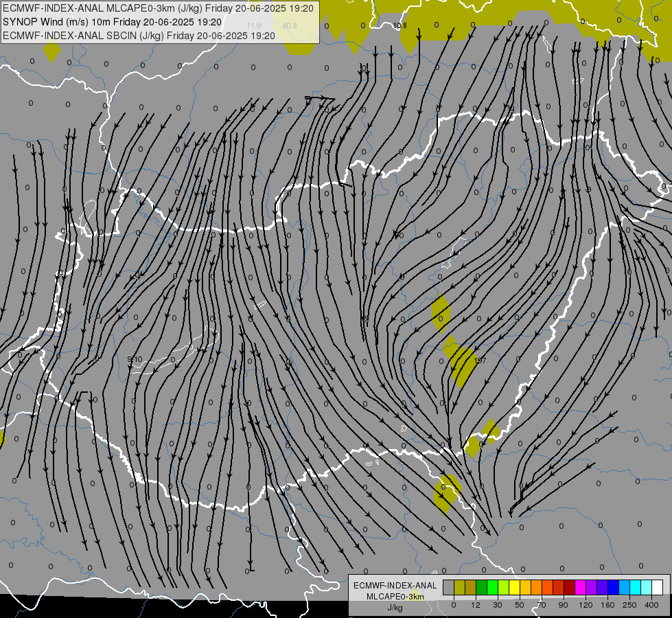Select the cyan legend swatch
Screen dimensions: 672x618
pyautogui.click(x=635, y=587)
